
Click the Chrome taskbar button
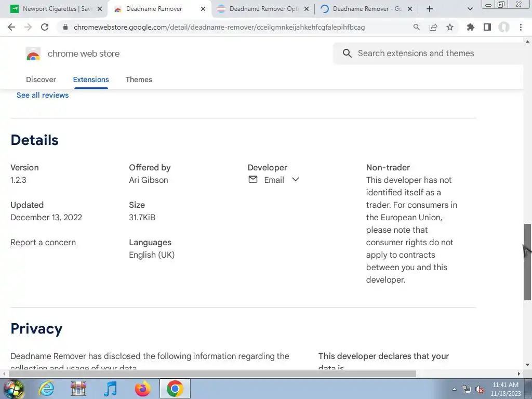[175, 389]
